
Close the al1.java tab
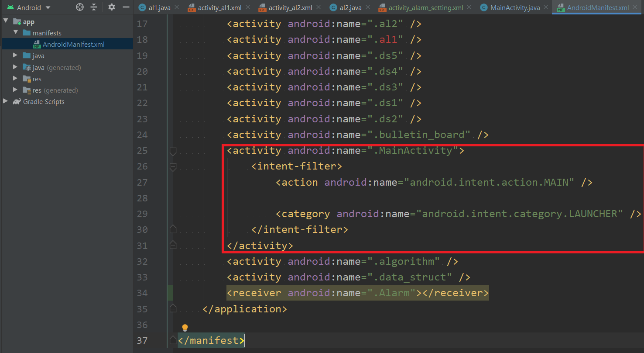pyautogui.click(x=176, y=7)
